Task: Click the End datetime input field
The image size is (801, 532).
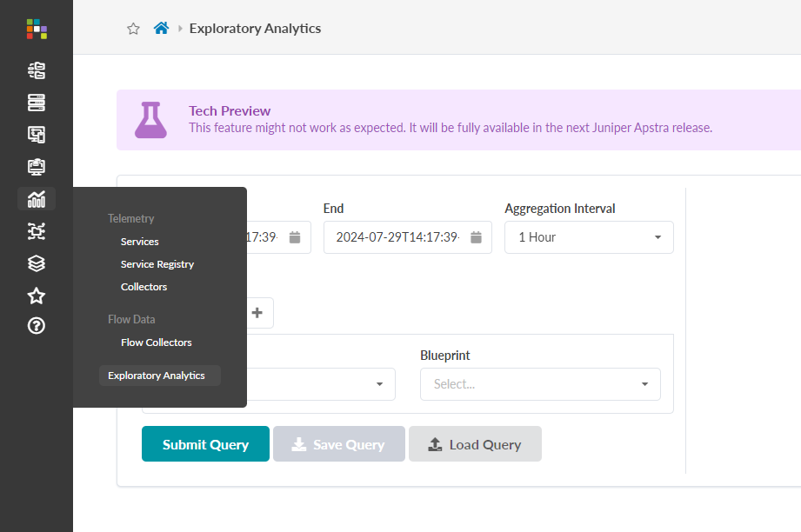Action: tap(397, 237)
